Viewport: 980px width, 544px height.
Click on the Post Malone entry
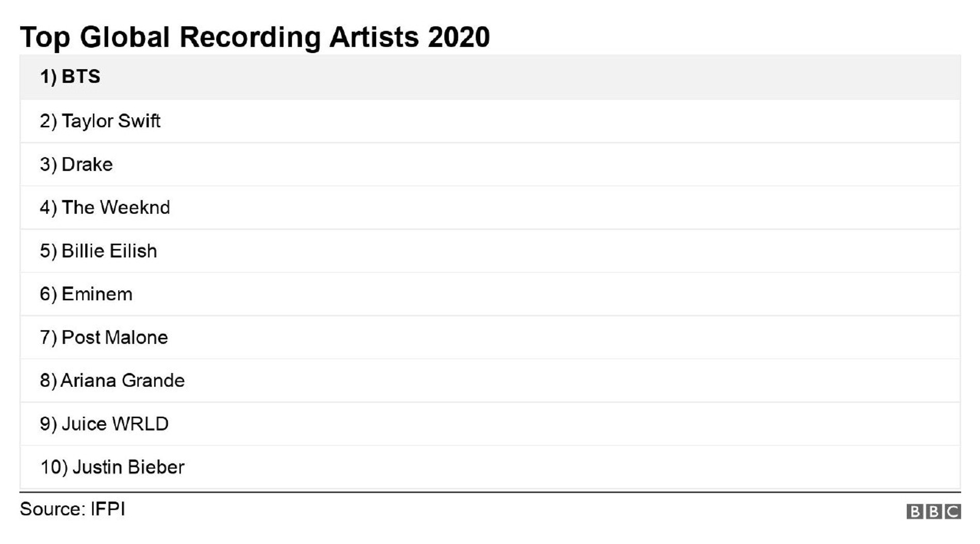[x=115, y=338]
